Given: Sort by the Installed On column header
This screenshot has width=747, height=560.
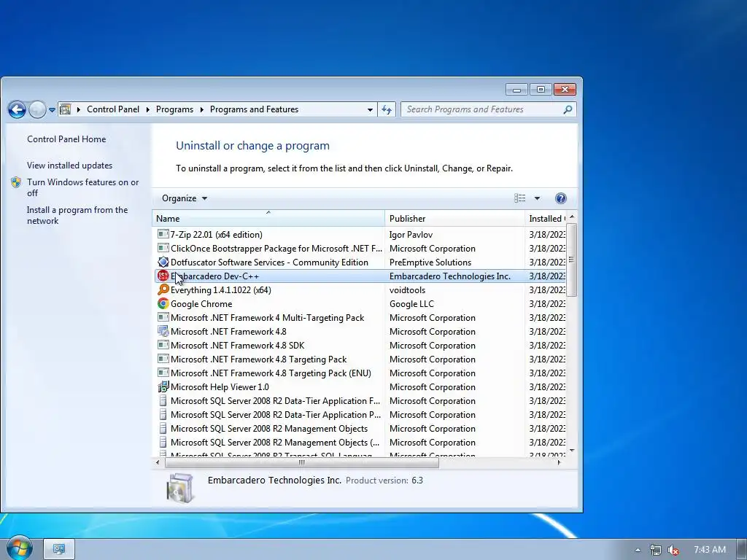Looking at the screenshot, I should 546,218.
